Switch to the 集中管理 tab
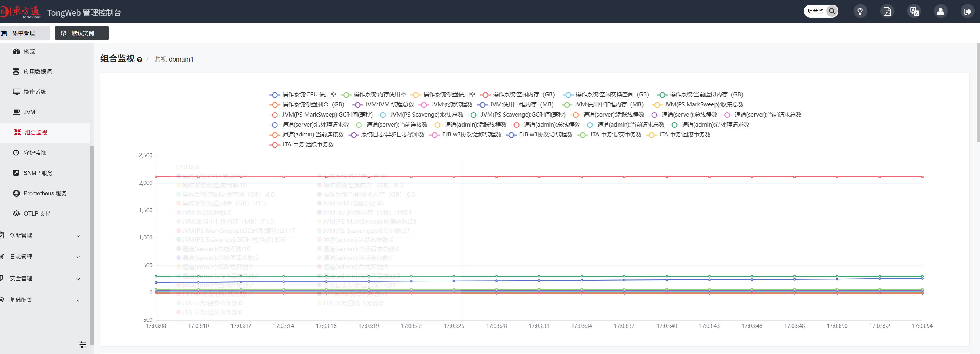 [x=24, y=33]
